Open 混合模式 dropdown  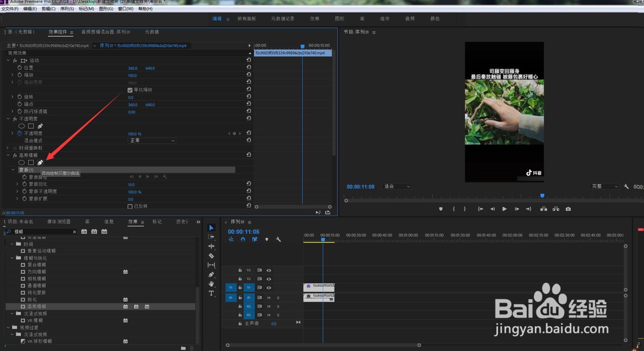click(x=152, y=140)
